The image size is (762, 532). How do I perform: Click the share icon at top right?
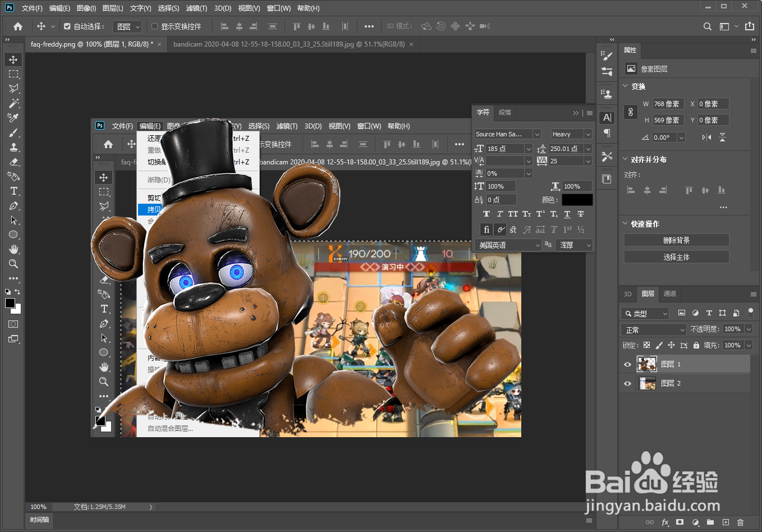click(x=750, y=26)
